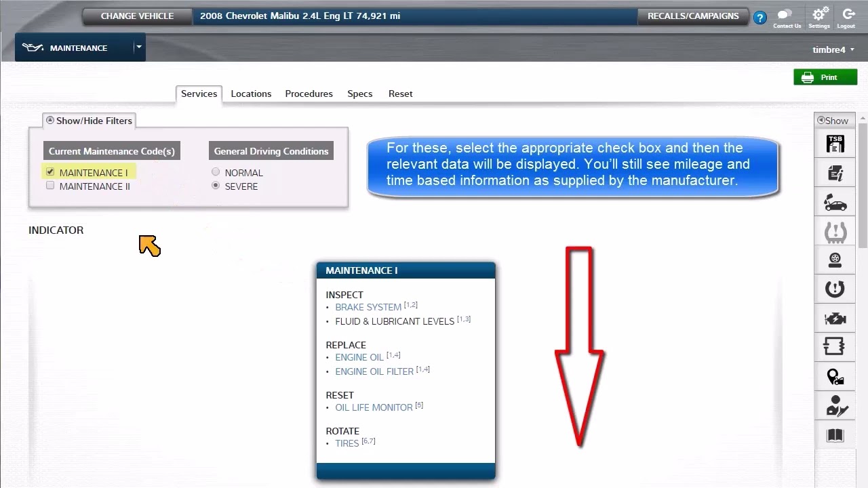The height and width of the screenshot is (488, 868).
Task: Open the Maintenance module dropdown arrow
Action: point(138,47)
